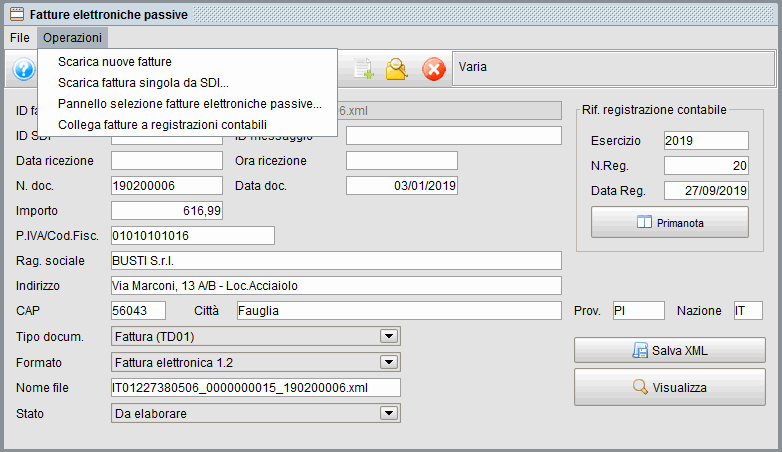Expand the Tipo docum. dropdown

388,336
